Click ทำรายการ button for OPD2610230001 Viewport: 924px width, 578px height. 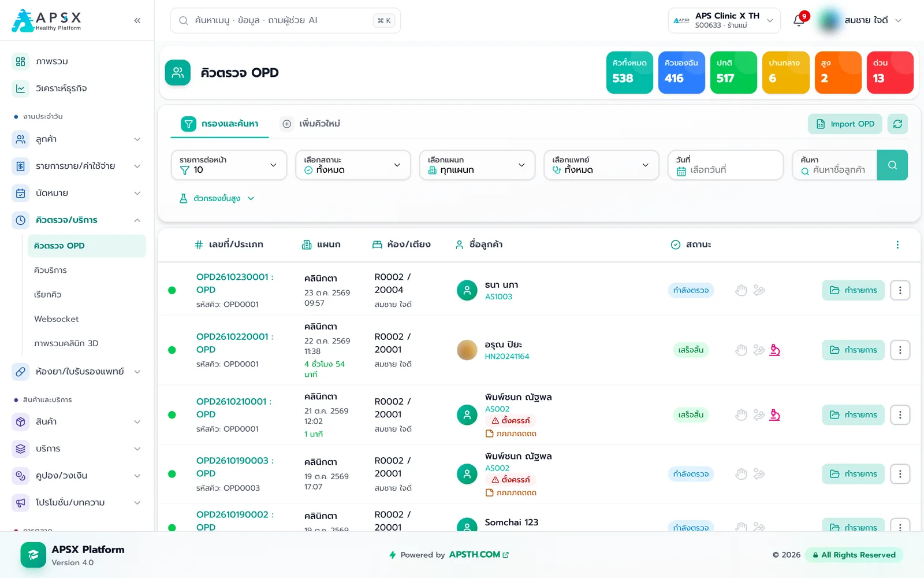pos(853,290)
